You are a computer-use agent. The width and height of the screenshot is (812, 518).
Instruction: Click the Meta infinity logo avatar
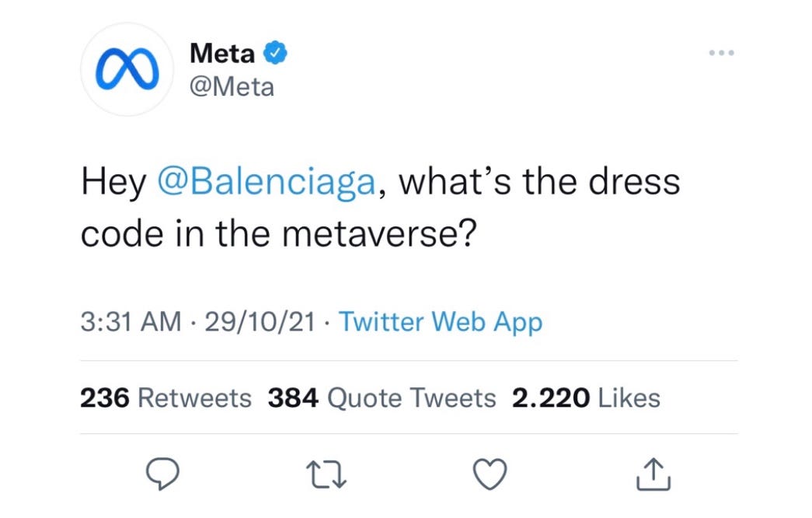click(x=126, y=69)
